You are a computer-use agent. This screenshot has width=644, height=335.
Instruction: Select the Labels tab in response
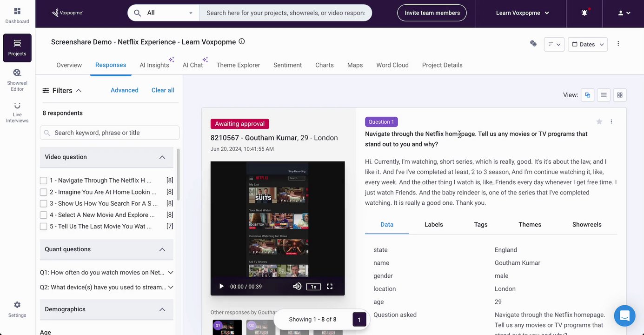coord(434,224)
